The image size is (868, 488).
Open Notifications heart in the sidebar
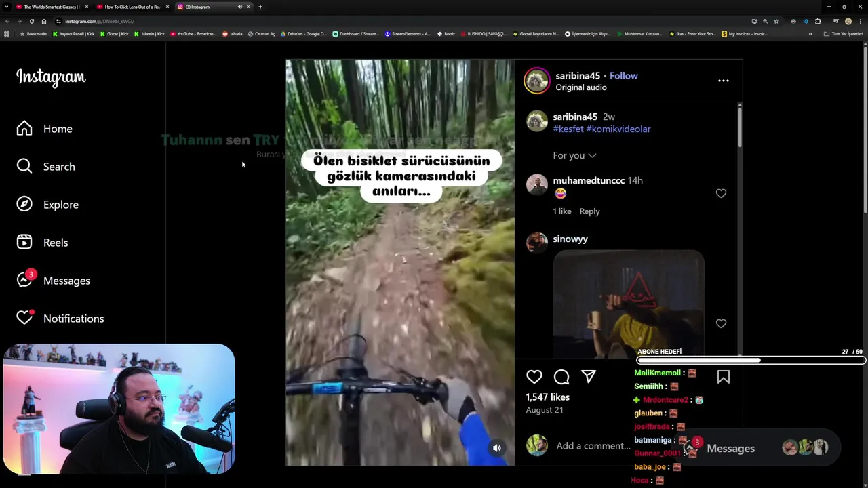[60, 318]
